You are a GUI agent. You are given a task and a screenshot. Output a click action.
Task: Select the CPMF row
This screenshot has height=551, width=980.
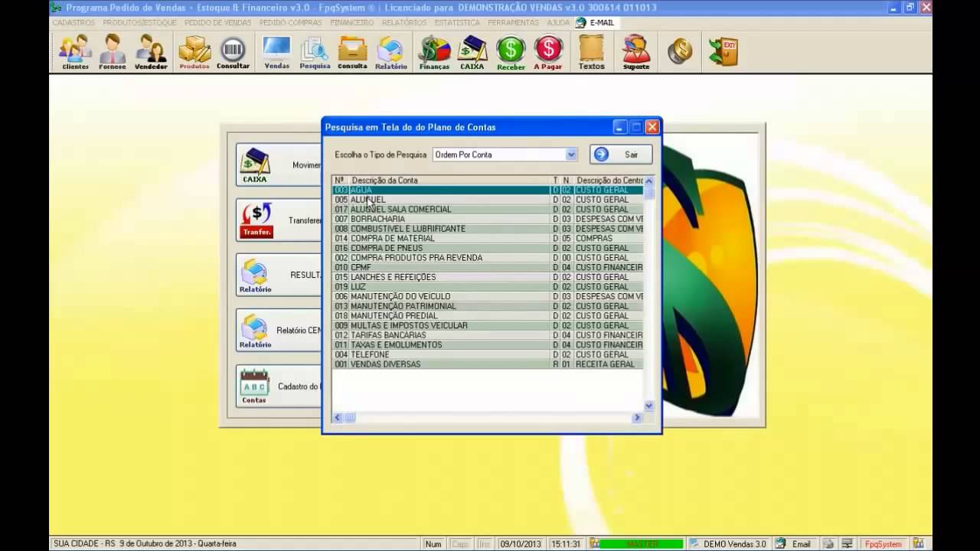click(x=488, y=268)
